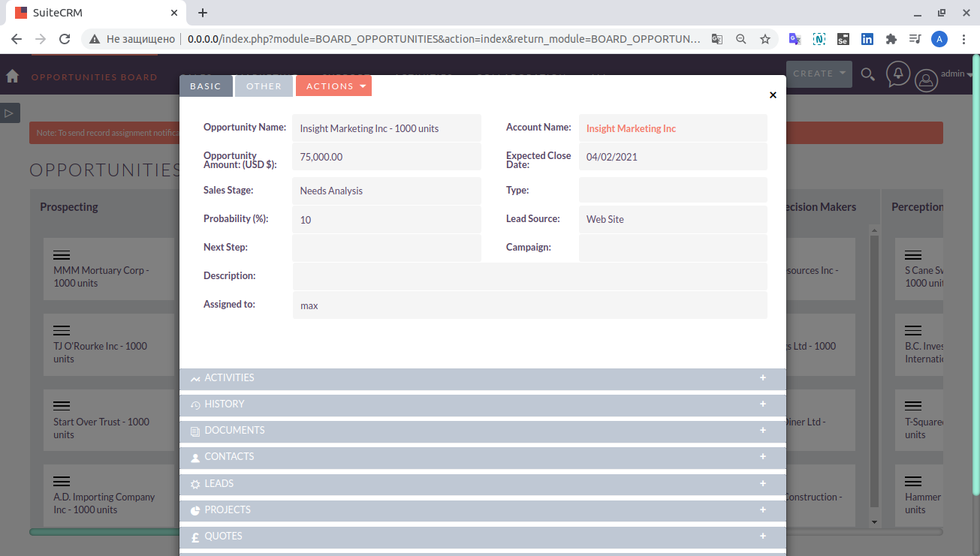The height and width of the screenshot is (556, 980).
Task: Expand the sidebar play-arrow toggle
Action: click(x=10, y=113)
